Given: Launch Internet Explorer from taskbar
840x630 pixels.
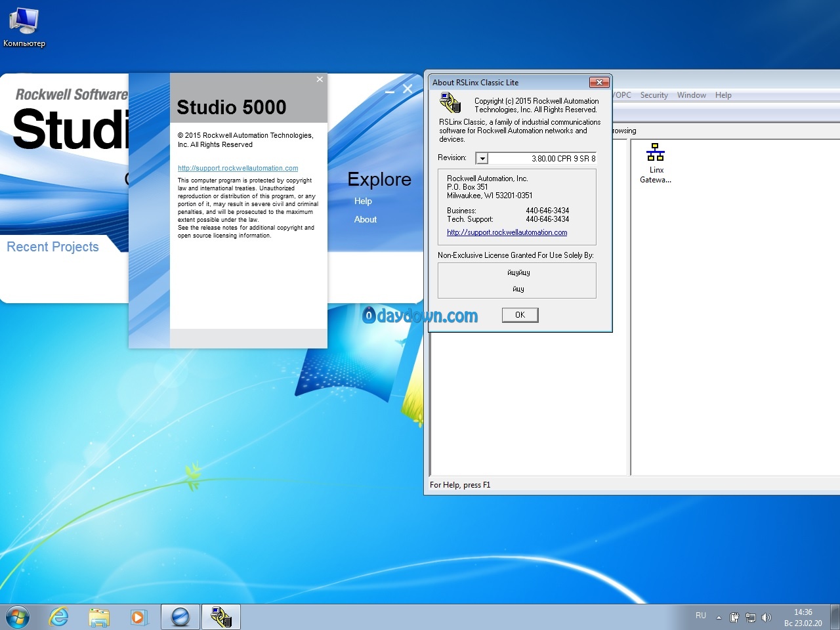Looking at the screenshot, I should click(x=59, y=618).
